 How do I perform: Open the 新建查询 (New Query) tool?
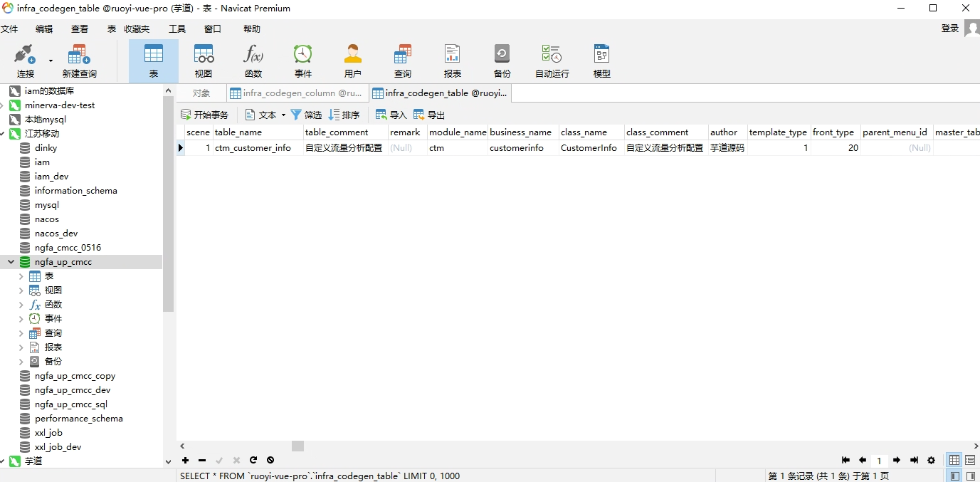pos(79,61)
